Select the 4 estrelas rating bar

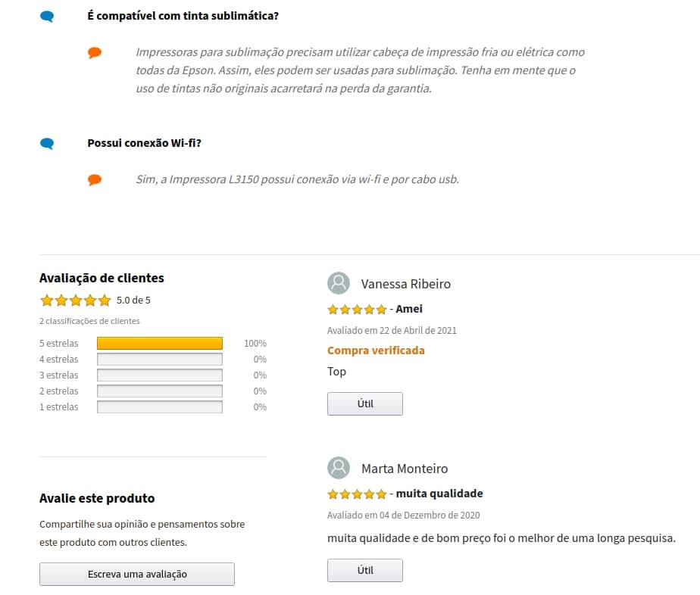pyautogui.click(x=159, y=359)
